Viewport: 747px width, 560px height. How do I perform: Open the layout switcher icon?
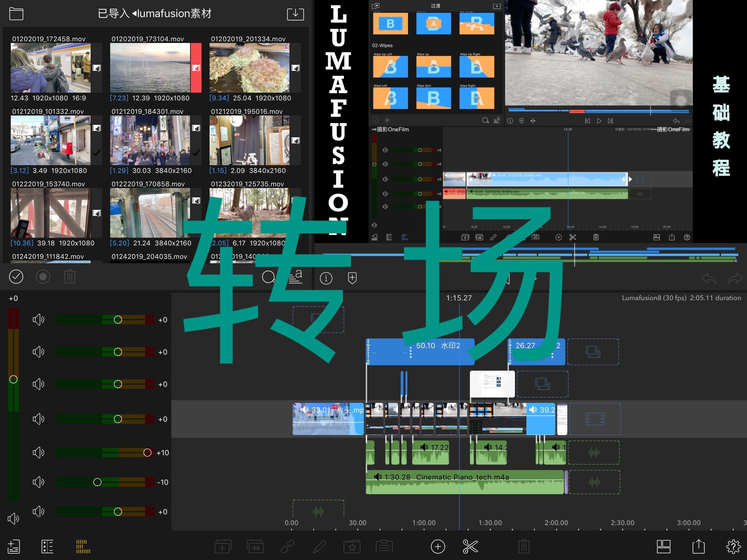pyautogui.click(x=663, y=547)
